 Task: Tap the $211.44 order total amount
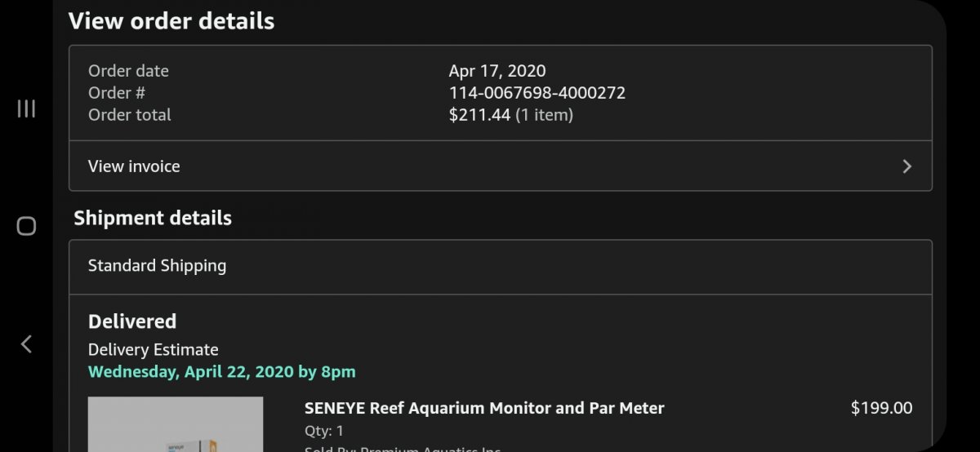[x=479, y=115]
